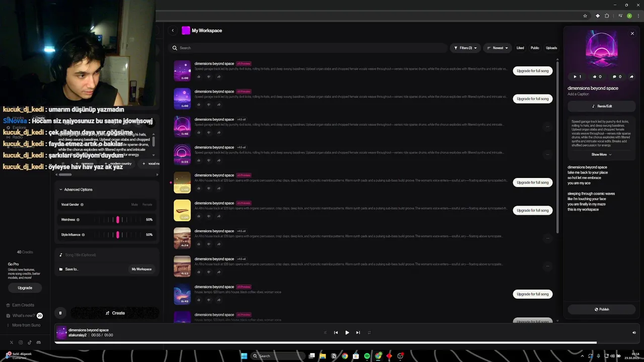The width and height of the screenshot is (644, 362).
Task: Toggle the Public filter
Action: [x=535, y=48]
